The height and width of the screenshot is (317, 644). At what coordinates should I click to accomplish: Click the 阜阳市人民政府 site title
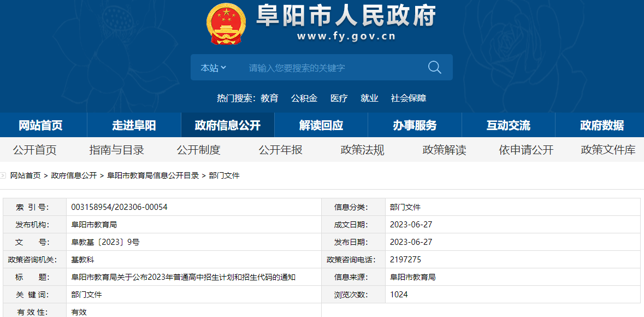click(x=346, y=16)
